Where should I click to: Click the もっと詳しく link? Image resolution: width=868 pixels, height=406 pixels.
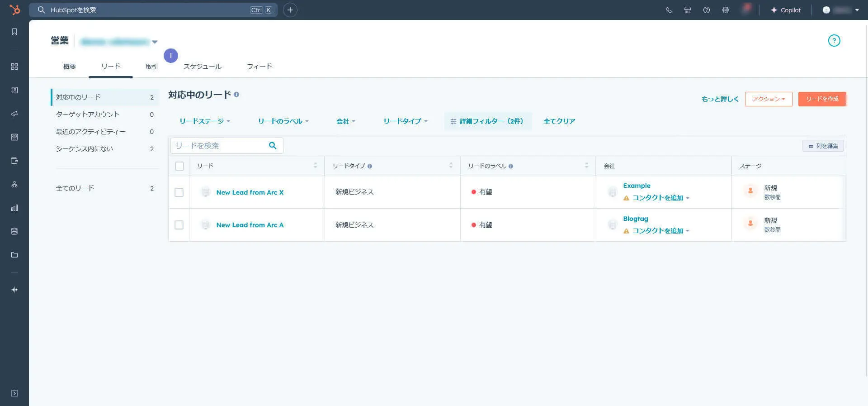point(720,99)
